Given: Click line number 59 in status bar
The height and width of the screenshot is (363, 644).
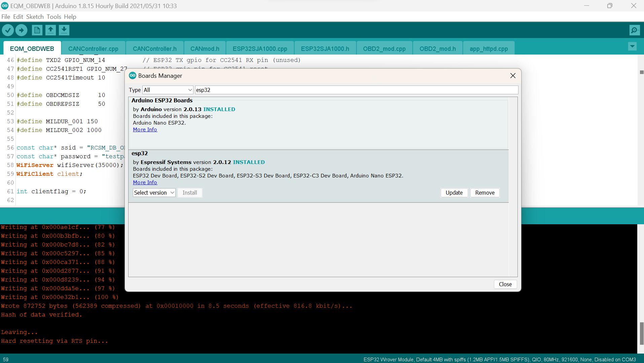Looking at the screenshot, I should (6, 359).
